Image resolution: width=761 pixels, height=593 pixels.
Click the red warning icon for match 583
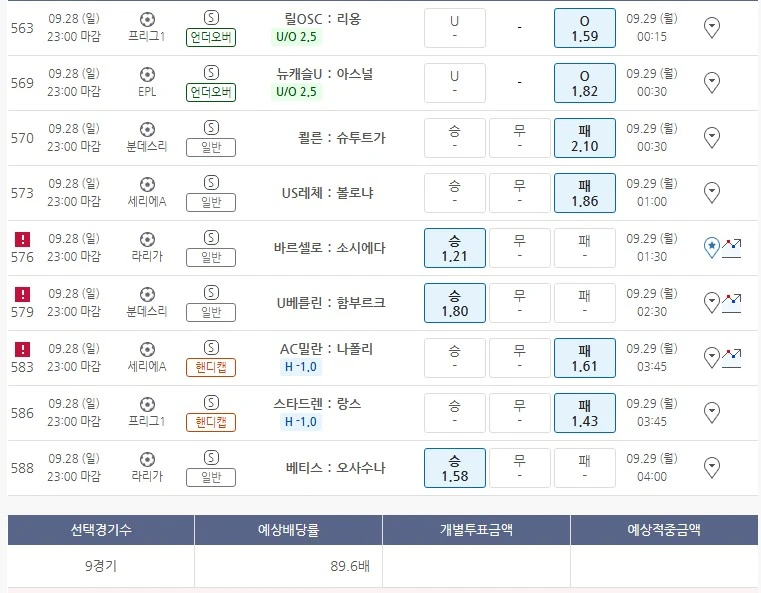click(x=22, y=350)
